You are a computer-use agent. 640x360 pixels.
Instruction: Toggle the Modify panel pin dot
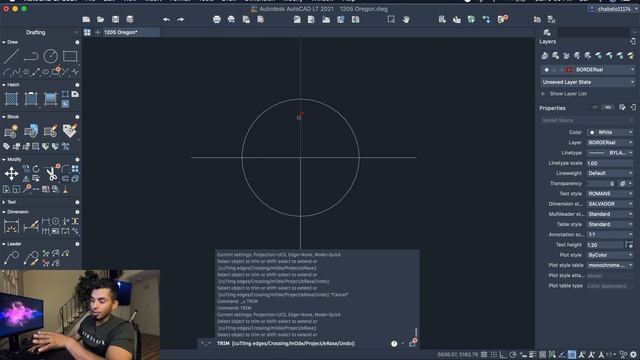coord(77,160)
